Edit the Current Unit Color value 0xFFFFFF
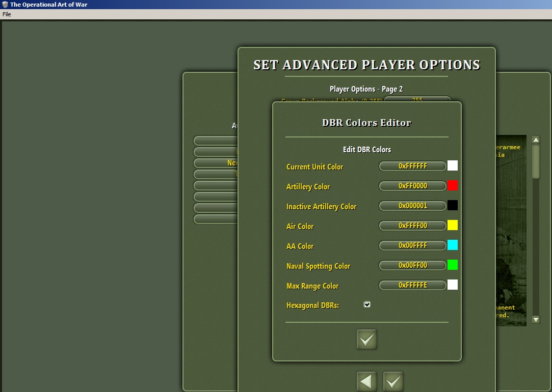The image size is (552, 392). coord(412,166)
